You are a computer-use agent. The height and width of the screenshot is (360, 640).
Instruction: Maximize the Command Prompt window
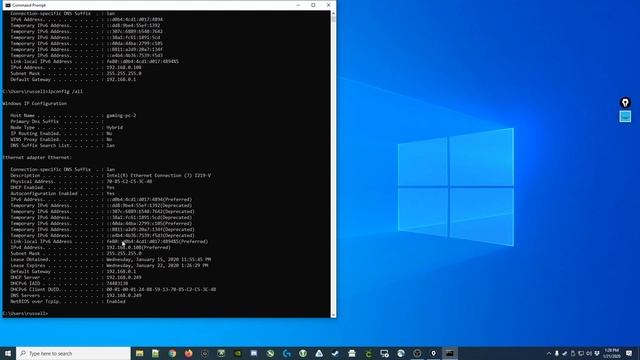coord(313,5)
